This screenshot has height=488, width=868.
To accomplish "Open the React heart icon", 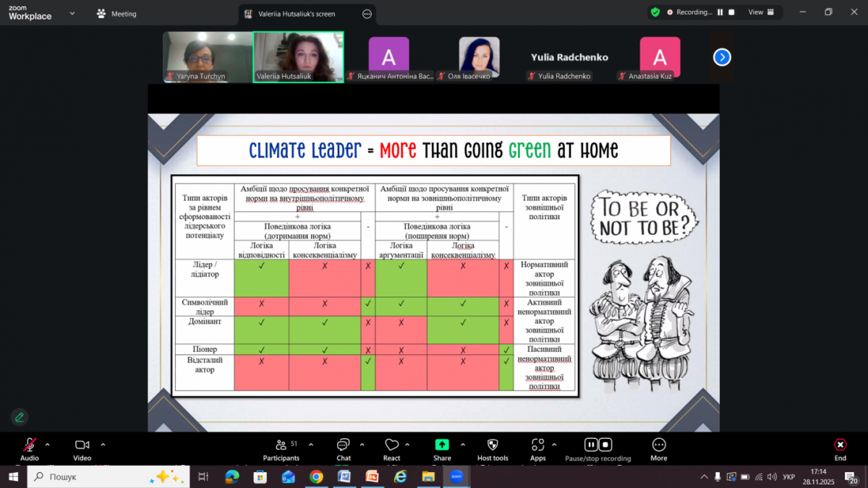I will [391, 445].
